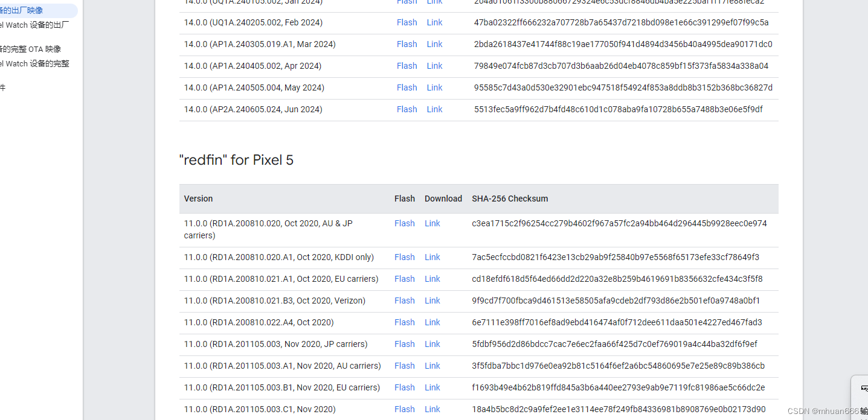The width and height of the screenshot is (868, 420).
Task: Select checksum starting 9f9cd7f700fbca9d46
Action: point(616,301)
